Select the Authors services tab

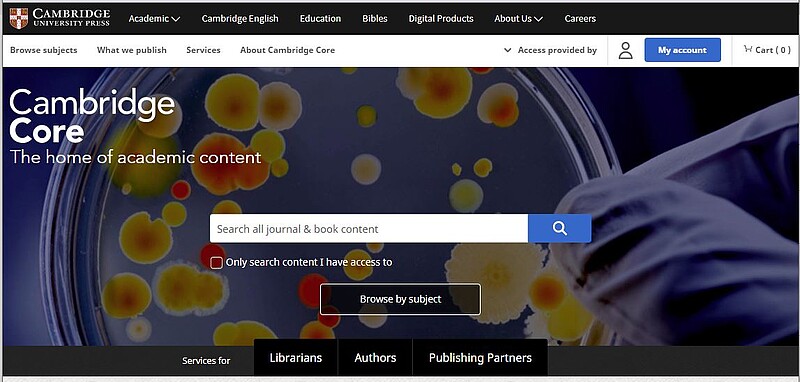click(x=375, y=358)
